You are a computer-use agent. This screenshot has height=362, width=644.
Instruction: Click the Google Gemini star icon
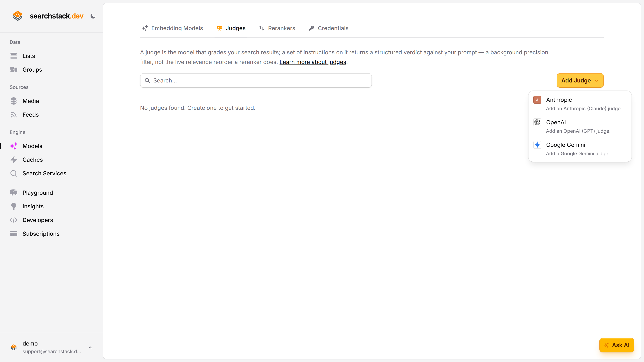tap(537, 145)
